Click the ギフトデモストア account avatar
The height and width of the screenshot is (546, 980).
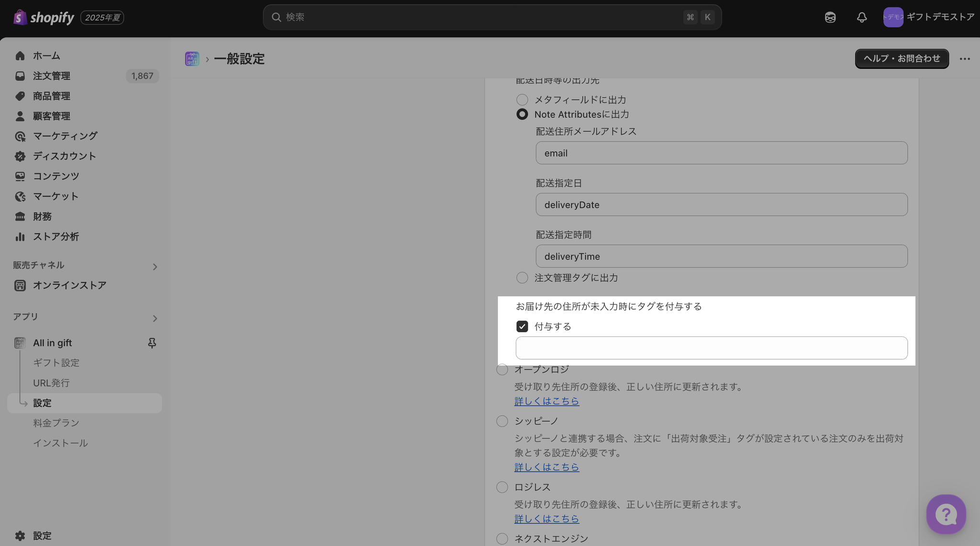(893, 17)
